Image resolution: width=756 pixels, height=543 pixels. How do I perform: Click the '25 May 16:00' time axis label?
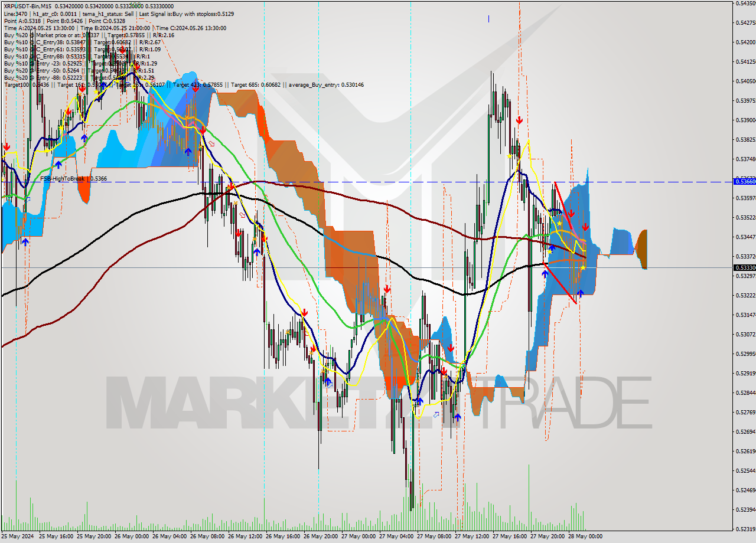57,536
